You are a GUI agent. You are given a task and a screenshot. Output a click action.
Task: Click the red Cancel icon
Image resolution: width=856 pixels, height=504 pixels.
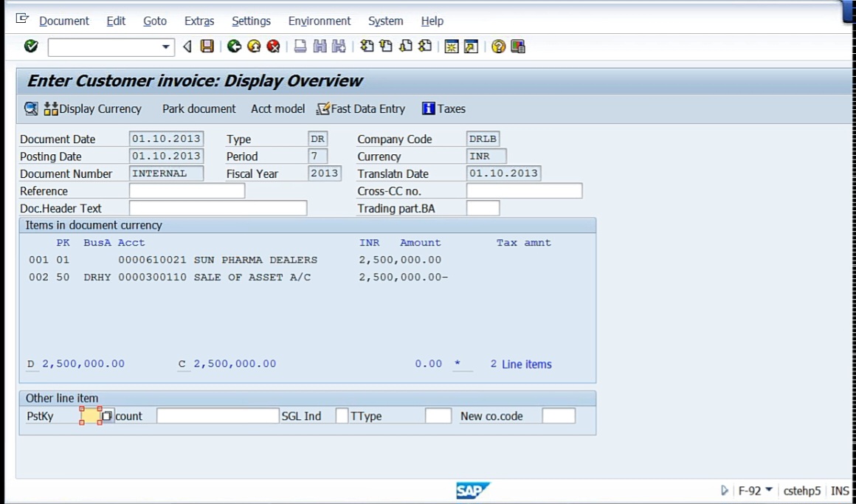pyautogui.click(x=274, y=46)
